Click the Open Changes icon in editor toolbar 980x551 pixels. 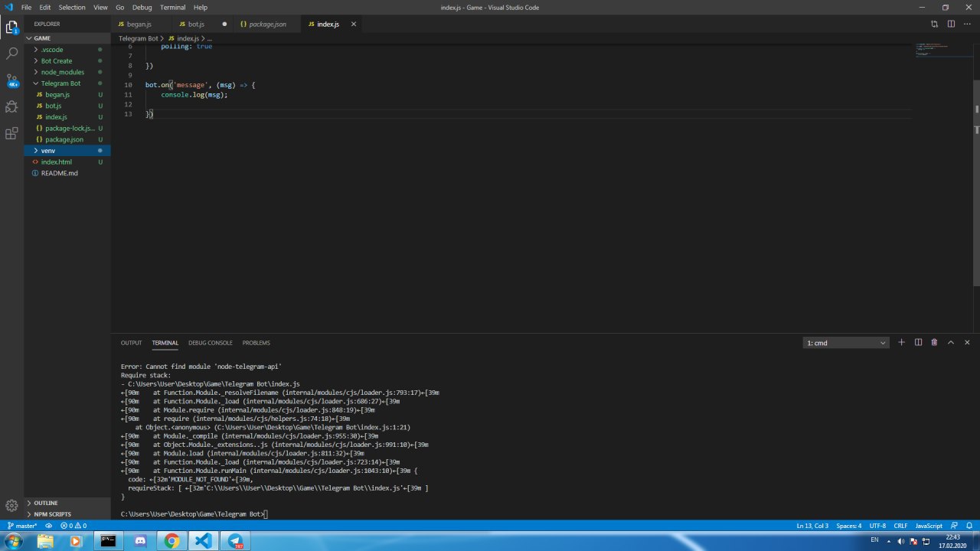[x=934, y=24]
